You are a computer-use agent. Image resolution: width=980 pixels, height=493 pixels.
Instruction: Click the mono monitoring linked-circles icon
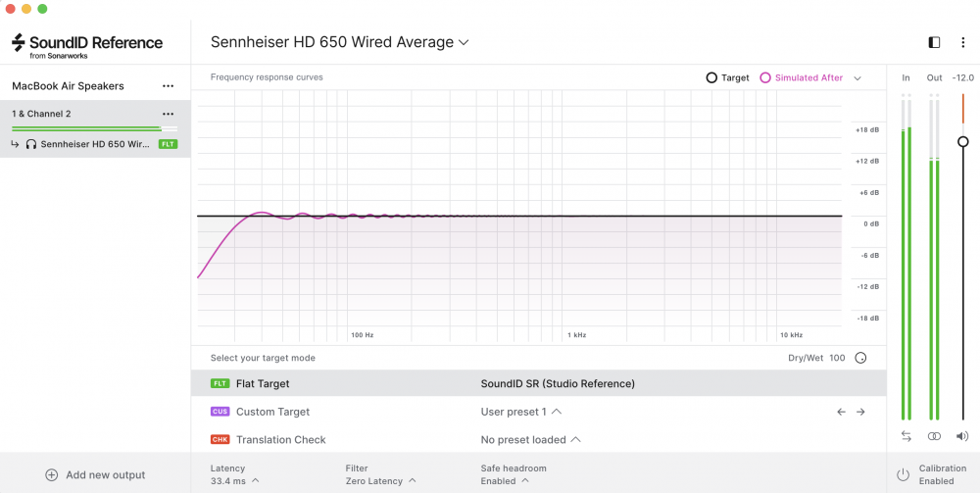click(x=935, y=436)
